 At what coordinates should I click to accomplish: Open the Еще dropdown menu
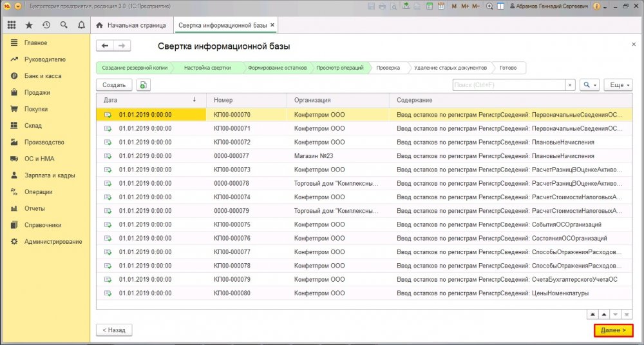[x=620, y=84]
